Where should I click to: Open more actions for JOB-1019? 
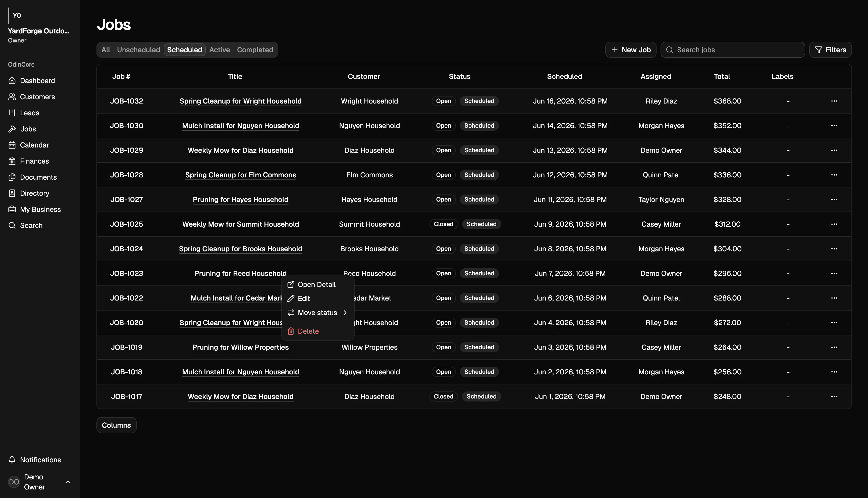(x=834, y=347)
